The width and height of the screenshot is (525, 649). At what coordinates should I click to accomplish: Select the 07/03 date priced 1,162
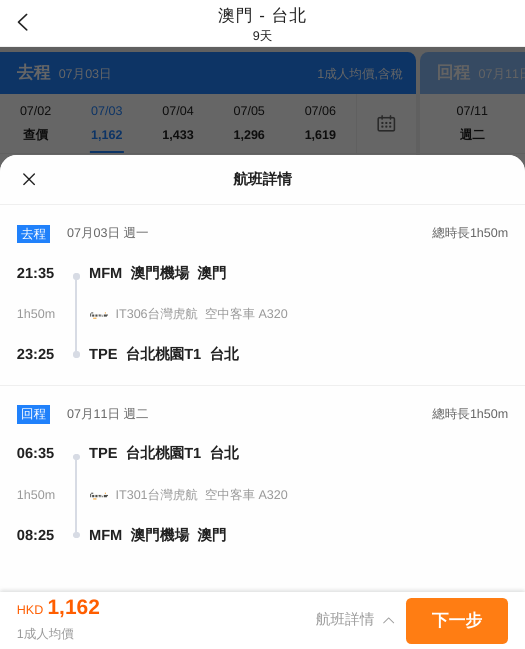[x=107, y=123]
